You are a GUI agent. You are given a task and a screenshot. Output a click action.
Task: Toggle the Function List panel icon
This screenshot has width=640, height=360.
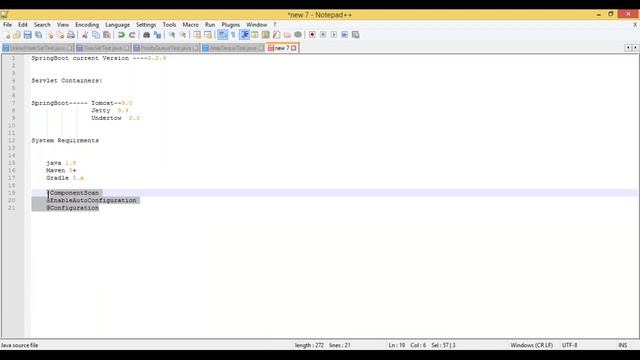(276, 35)
